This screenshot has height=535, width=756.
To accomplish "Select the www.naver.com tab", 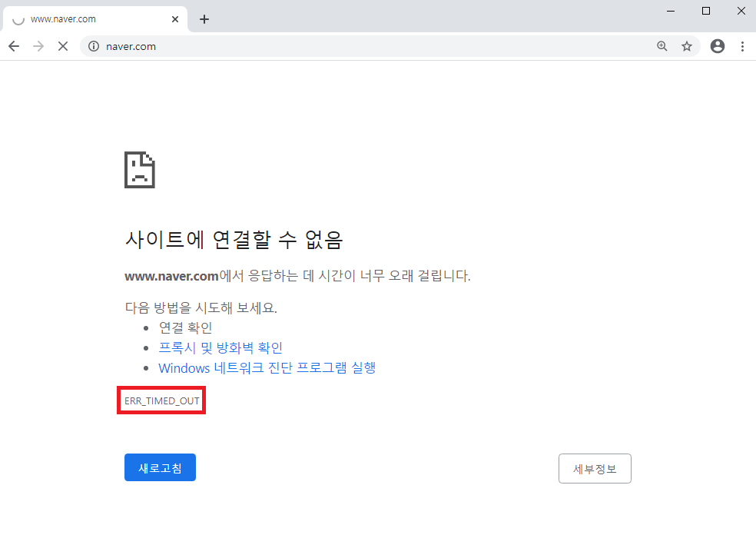I will pyautogui.click(x=95, y=19).
